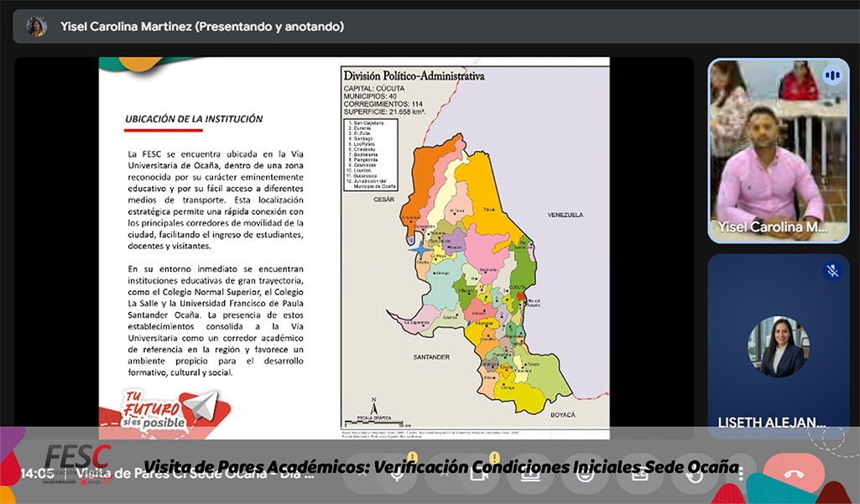Open the three-dot more options menu
The width and height of the screenshot is (860, 504).
point(740,474)
